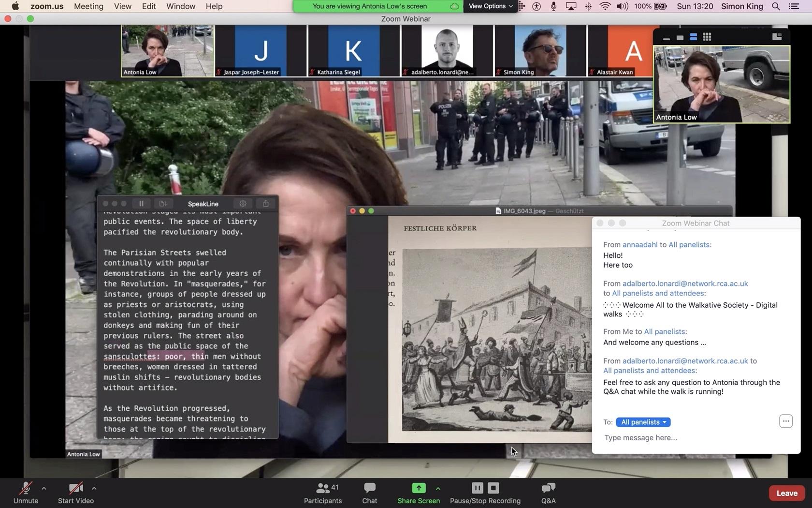
Task: Pause the webinar recording
Action: 477,488
